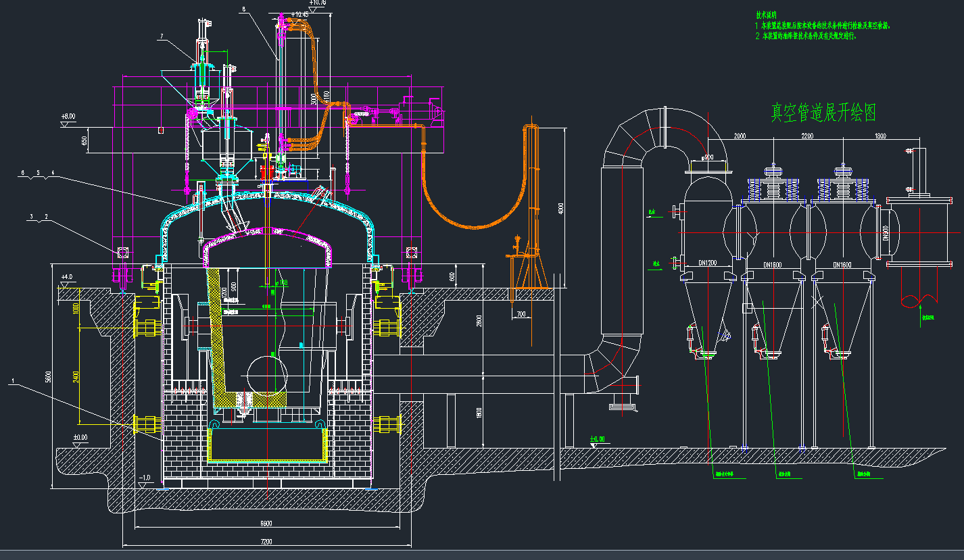Screen dimensions: 964x560
Task: Select part callout number 1 label
Action: (13, 382)
